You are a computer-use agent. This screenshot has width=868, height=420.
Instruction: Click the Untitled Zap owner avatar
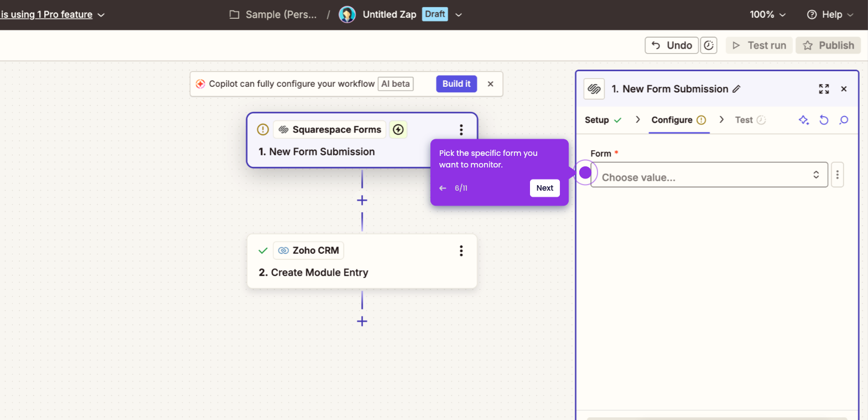tap(347, 14)
